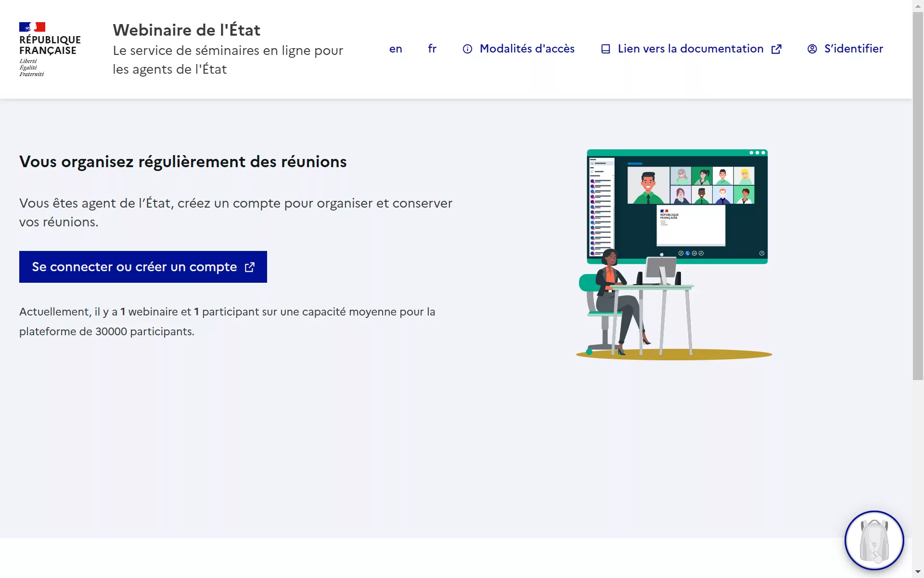Open Modalités d'accès page
This screenshot has width=924, height=578.
[527, 49]
